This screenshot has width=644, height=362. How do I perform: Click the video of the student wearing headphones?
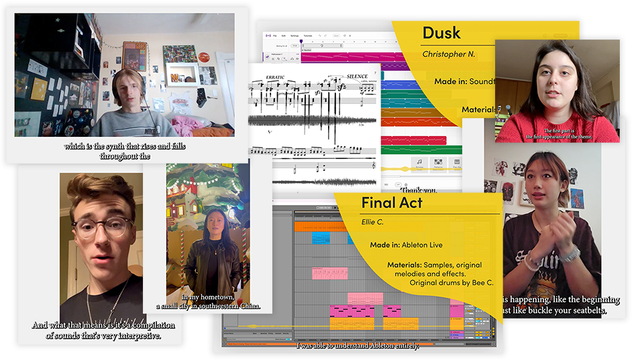click(x=125, y=74)
